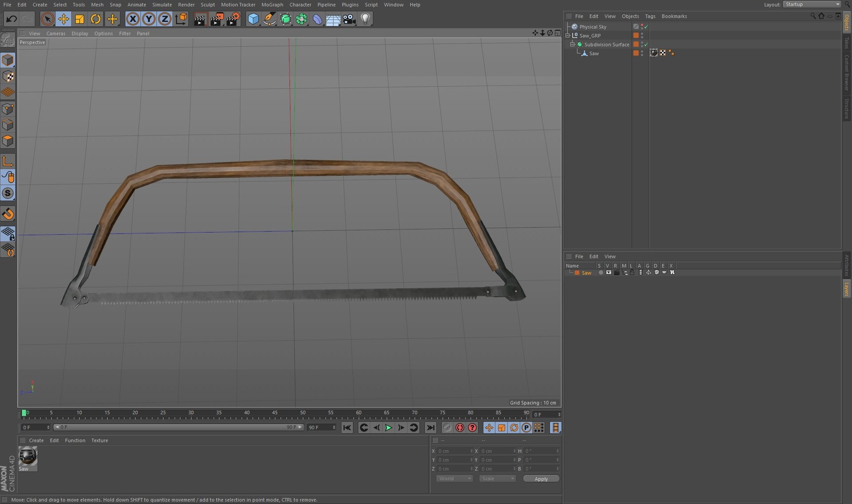Switch to Texture mode checker icon

click(x=8, y=76)
